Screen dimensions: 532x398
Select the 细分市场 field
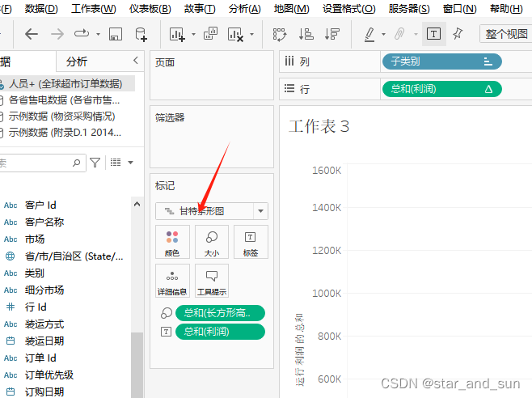(x=44, y=290)
